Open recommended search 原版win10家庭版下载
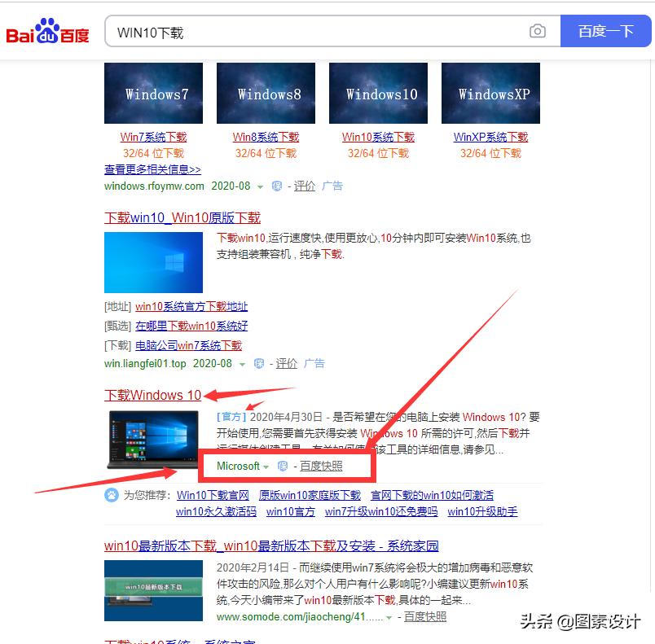This screenshot has width=655, height=644. point(310,496)
